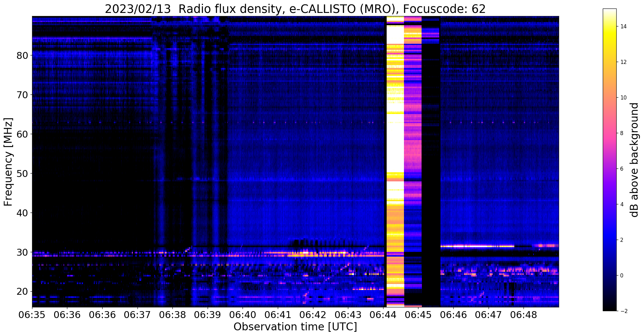
Task: Click the 06:42 time tick label
Action: (x=313, y=315)
